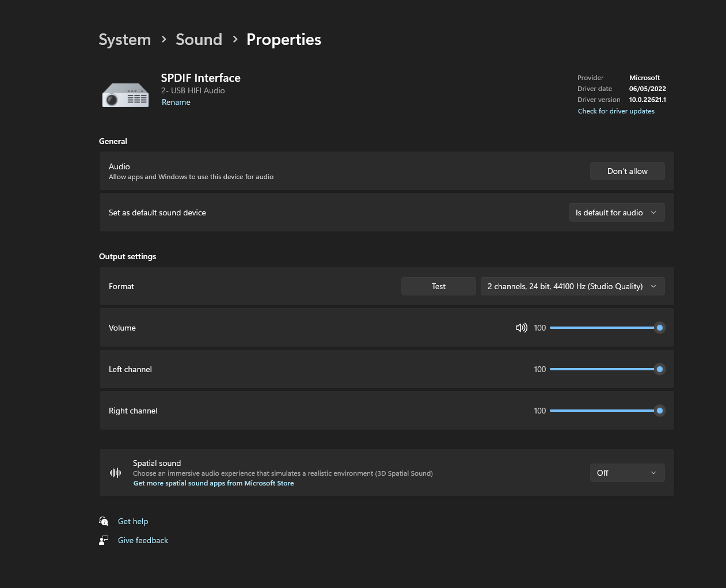Click the Left channel value 100

tap(540, 369)
